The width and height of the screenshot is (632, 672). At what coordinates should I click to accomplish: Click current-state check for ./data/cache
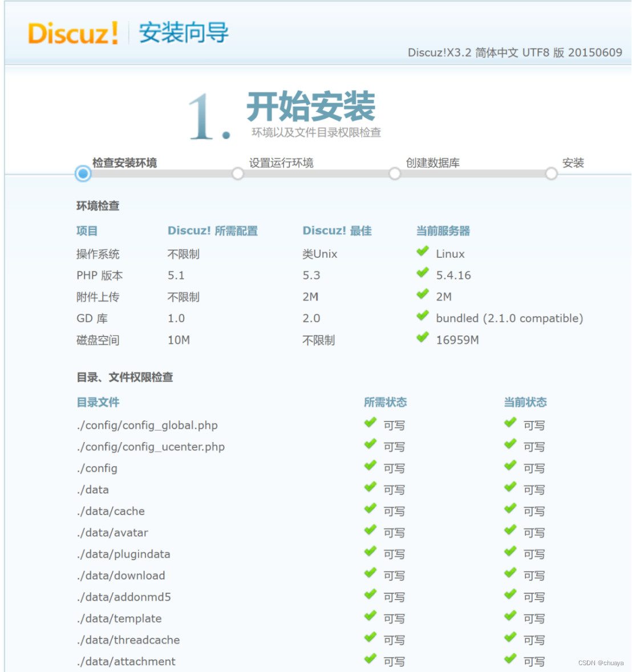click(x=511, y=509)
